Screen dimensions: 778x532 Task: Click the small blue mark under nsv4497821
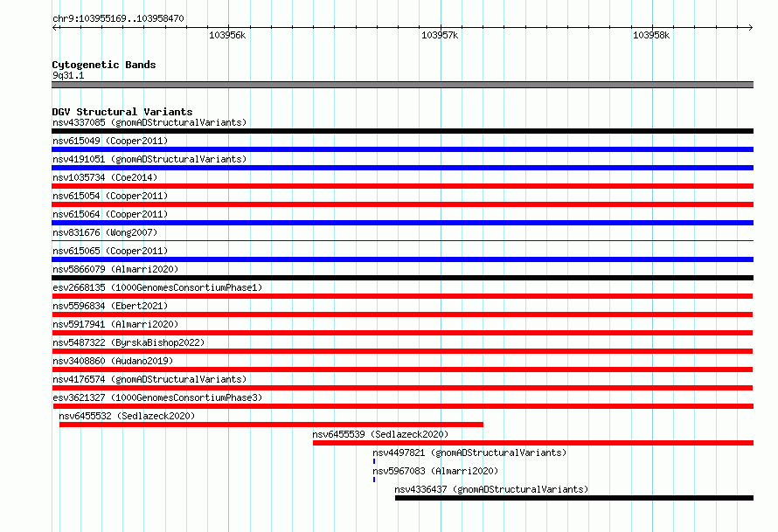click(x=374, y=461)
